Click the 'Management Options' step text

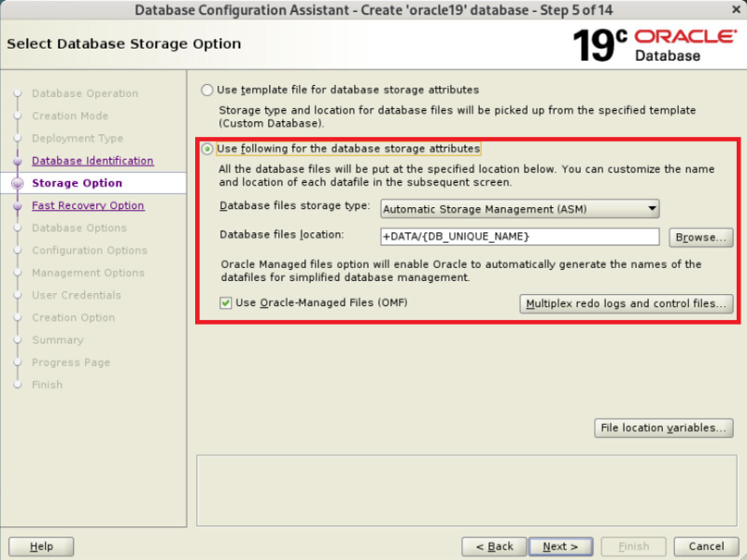[88, 273]
